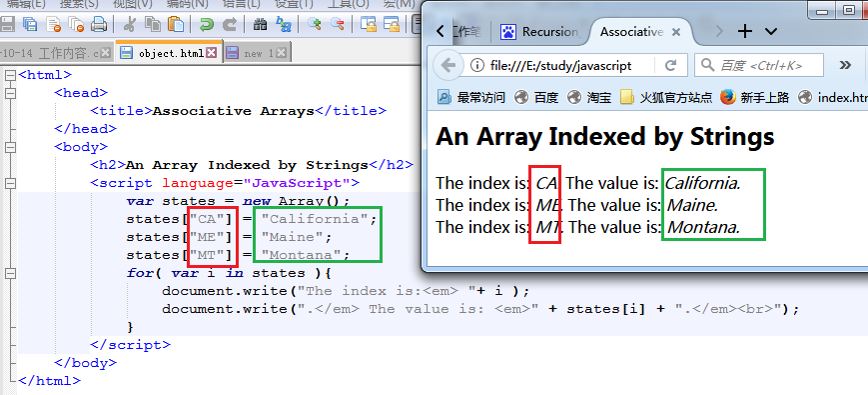Click the Close document toolbar icon
Image resolution: width=868 pixels, height=395 pixels.
tap(54, 24)
